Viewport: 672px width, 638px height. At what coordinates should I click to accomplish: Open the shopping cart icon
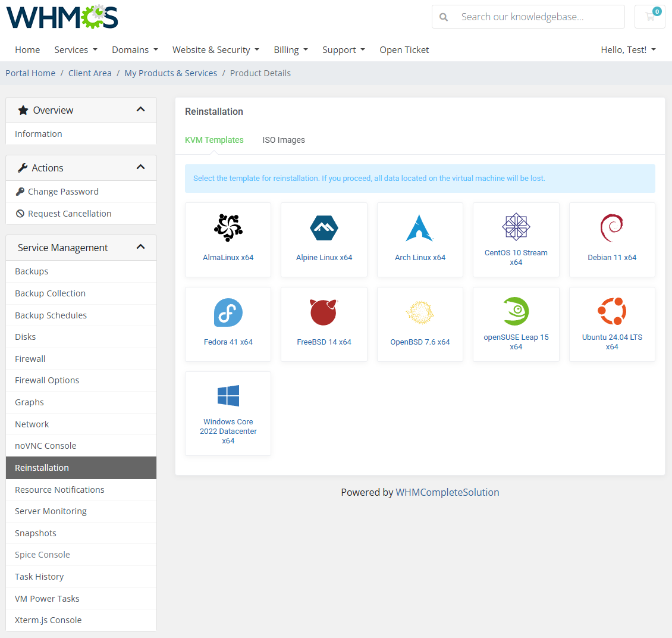649,17
